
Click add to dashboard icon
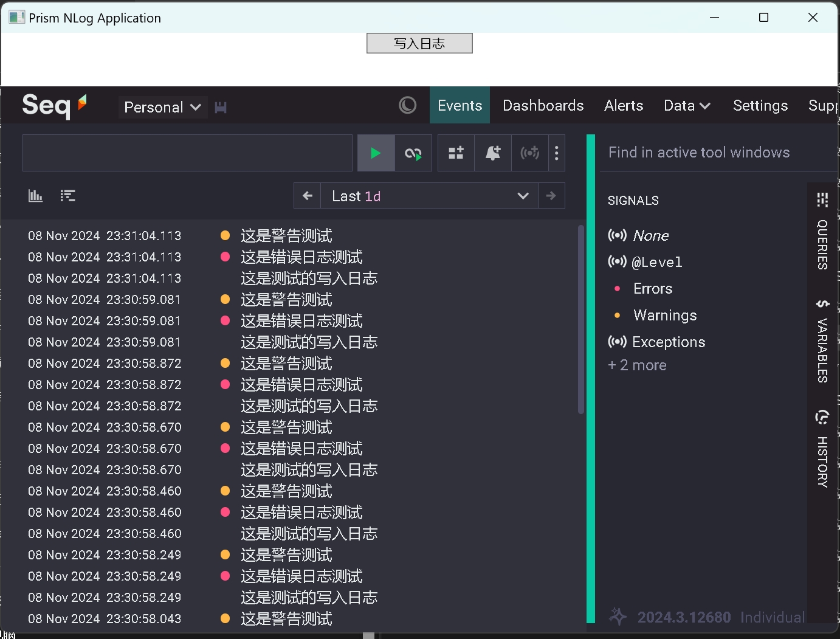(456, 153)
